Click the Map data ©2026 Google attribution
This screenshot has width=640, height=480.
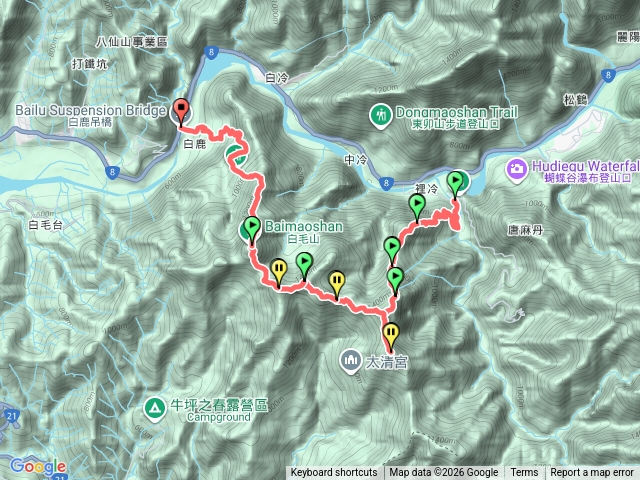point(443,473)
